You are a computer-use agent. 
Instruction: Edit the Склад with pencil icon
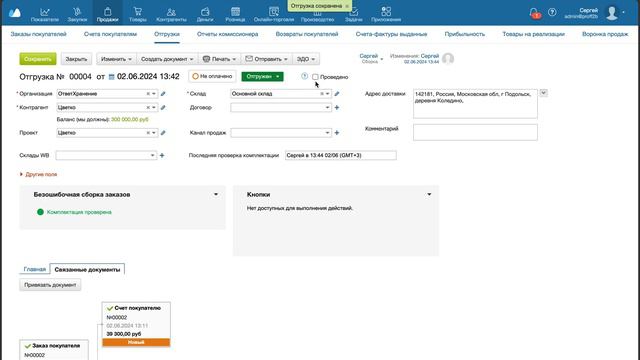tap(337, 94)
